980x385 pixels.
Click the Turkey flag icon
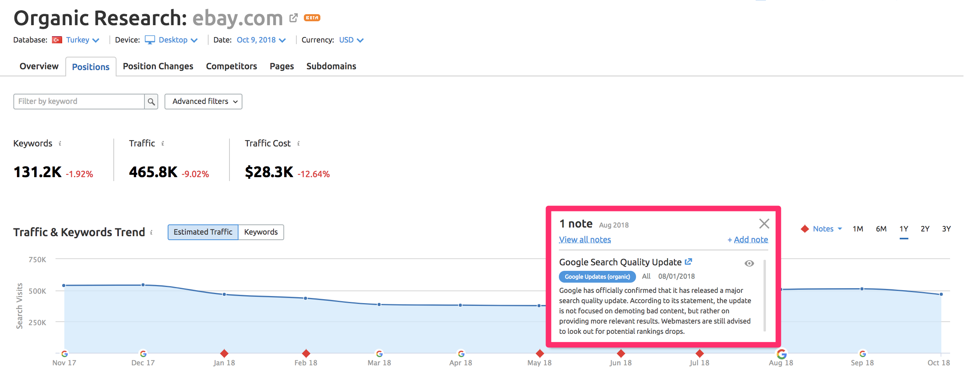click(x=57, y=40)
